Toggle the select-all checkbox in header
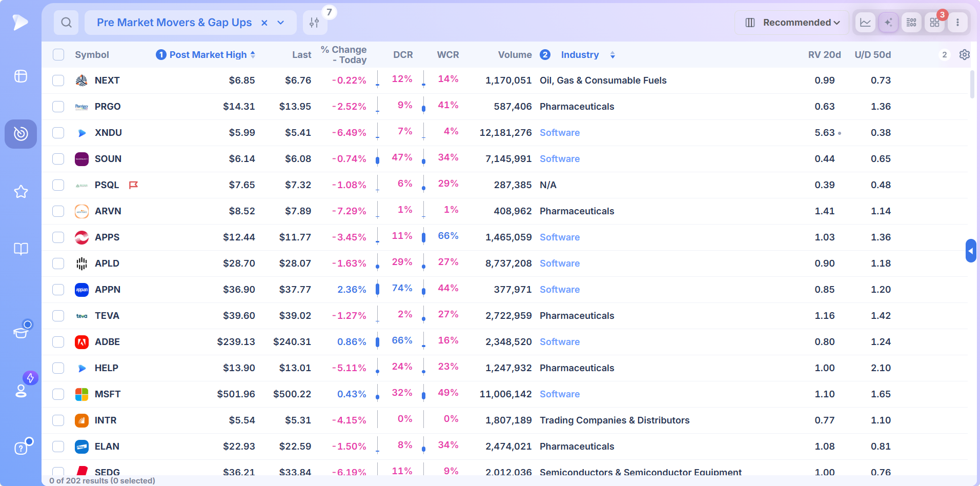Image resolution: width=980 pixels, height=486 pixels. pos(58,55)
